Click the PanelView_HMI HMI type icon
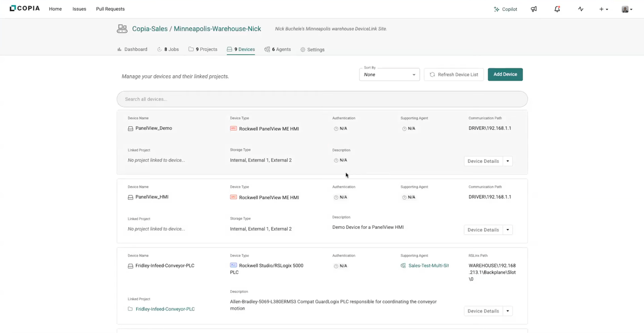The height and width of the screenshot is (333, 644). tap(233, 198)
